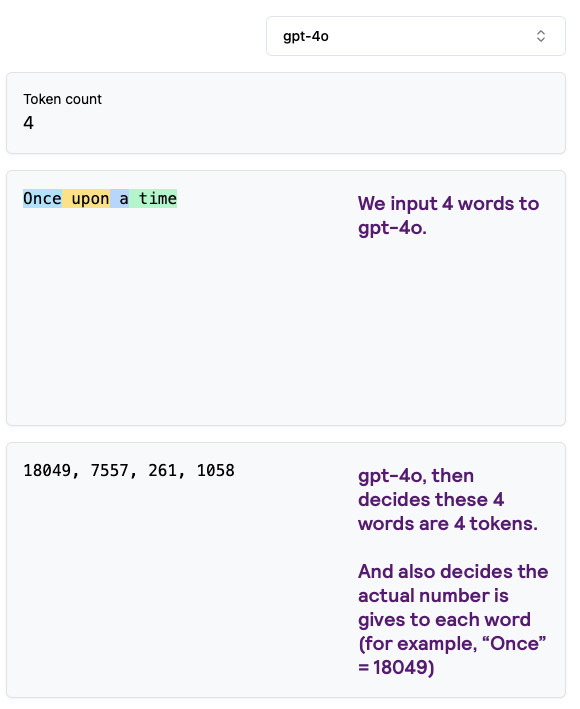Click the token ID 1058
Viewport: 580px width, 709px height.
(216, 471)
